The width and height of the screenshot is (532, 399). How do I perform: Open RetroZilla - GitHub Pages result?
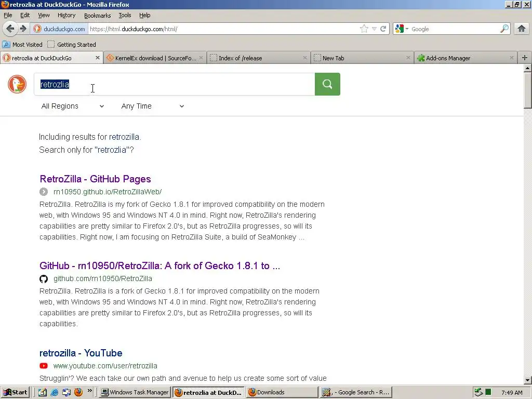point(96,179)
